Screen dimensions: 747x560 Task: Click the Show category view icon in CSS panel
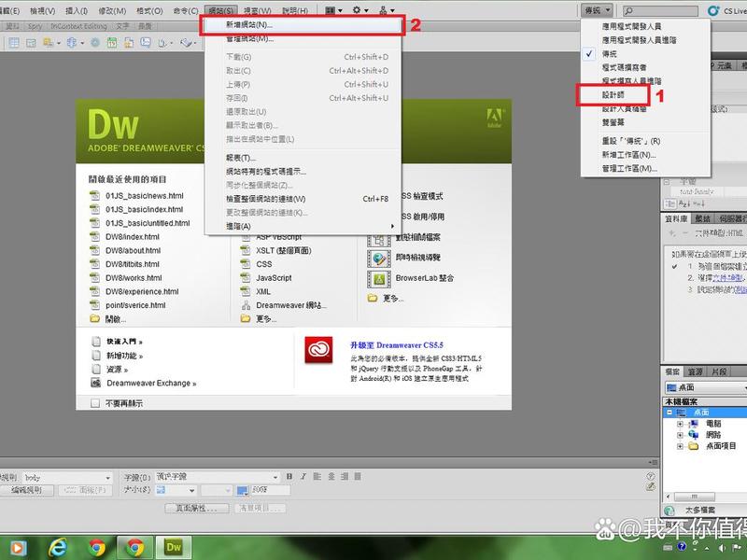tap(670, 203)
